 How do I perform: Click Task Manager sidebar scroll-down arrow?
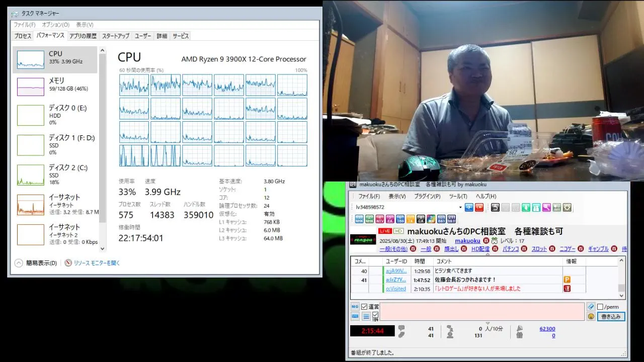pyautogui.click(x=103, y=248)
